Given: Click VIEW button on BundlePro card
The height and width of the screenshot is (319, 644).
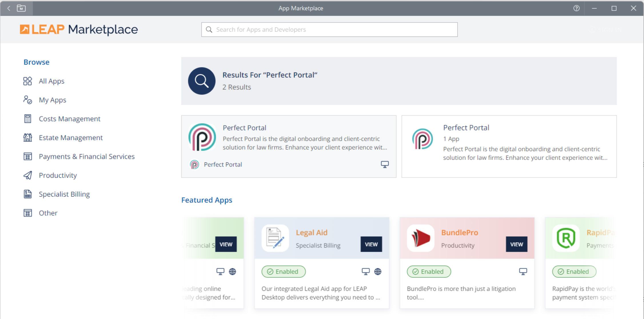Looking at the screenshot, I should pyautogui.click(x=517, y=244).
